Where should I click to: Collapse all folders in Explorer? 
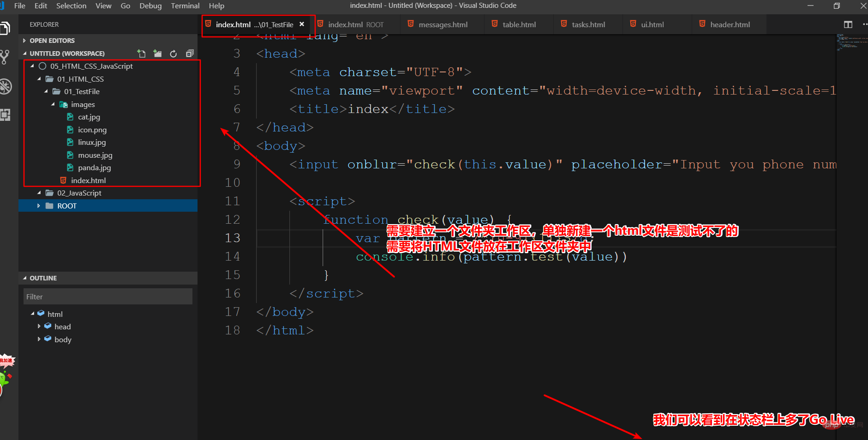point(190,54)
